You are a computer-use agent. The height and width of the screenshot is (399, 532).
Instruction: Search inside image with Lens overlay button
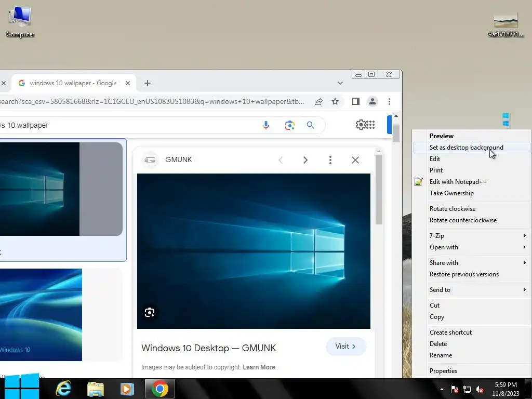(x=150, y=312)
